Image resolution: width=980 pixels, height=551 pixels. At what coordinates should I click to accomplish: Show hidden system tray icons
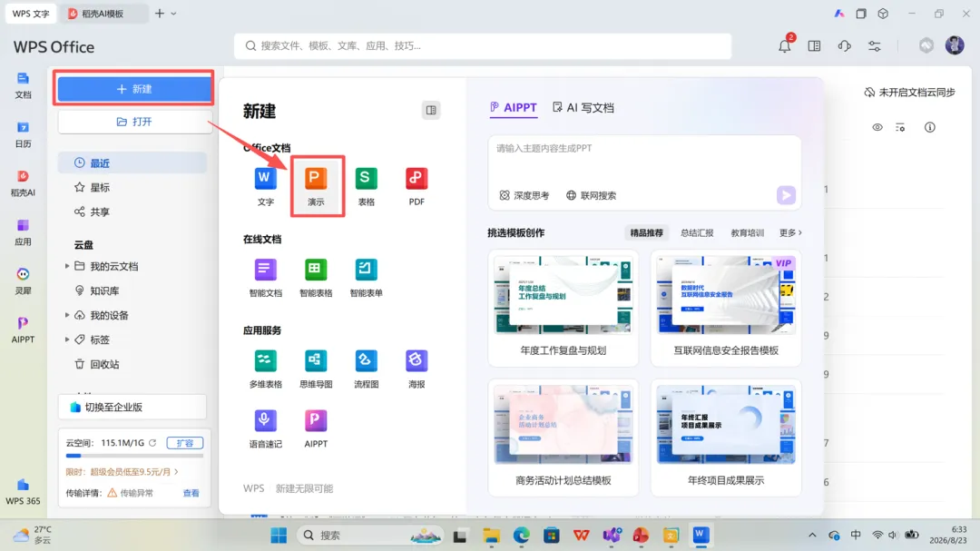(x=812, y=535)
